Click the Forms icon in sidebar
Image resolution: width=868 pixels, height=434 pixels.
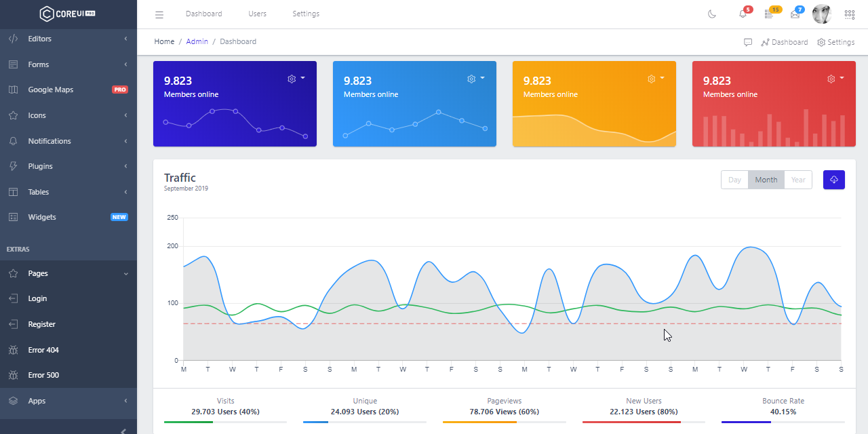13,64
